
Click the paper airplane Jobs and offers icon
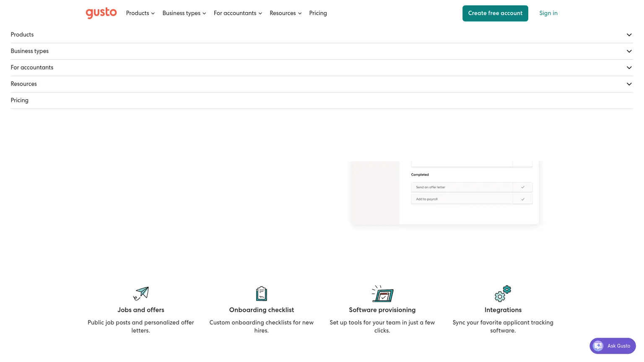click(x=141, y=294)
